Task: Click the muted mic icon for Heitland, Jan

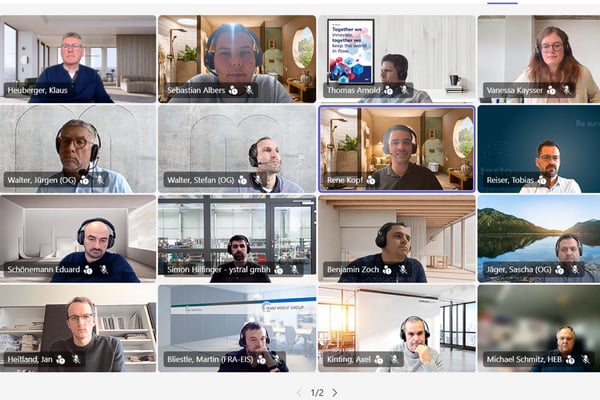Action: pyautogui.click(x=76, y=359)
